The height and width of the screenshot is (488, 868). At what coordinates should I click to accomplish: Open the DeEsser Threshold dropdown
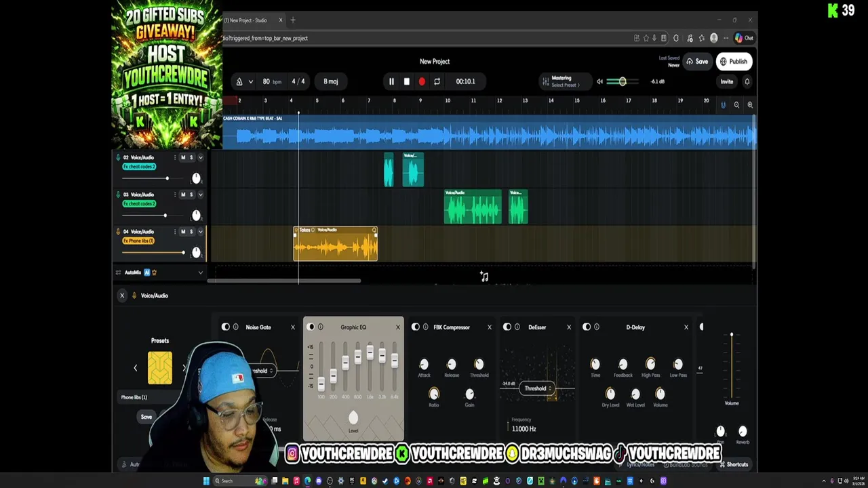(x=538, y=388)
